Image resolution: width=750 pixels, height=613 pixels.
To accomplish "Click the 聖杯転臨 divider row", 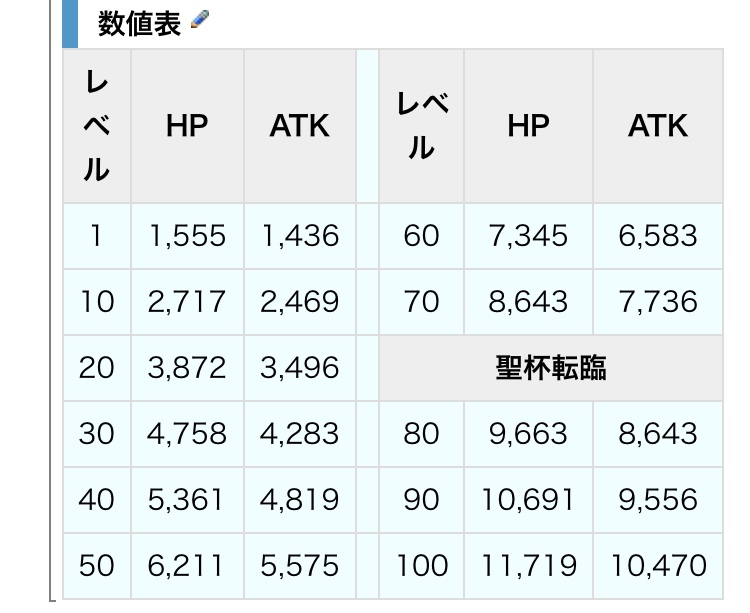I will tap(551, 368).
